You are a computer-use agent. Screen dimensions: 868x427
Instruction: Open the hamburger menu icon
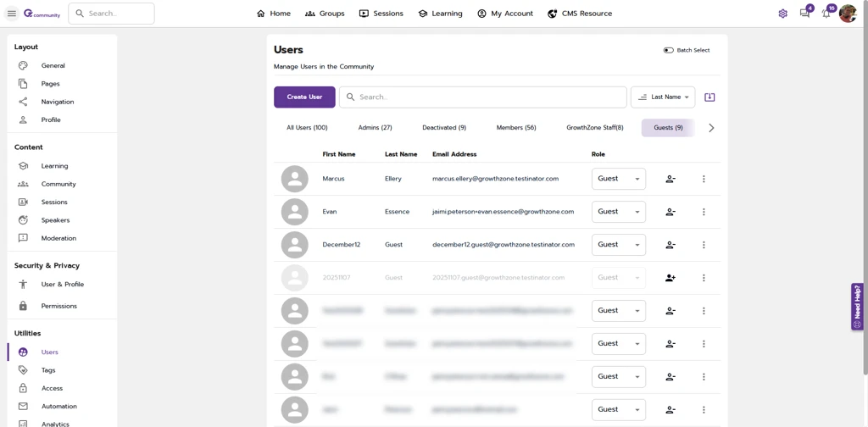[12, 14]
